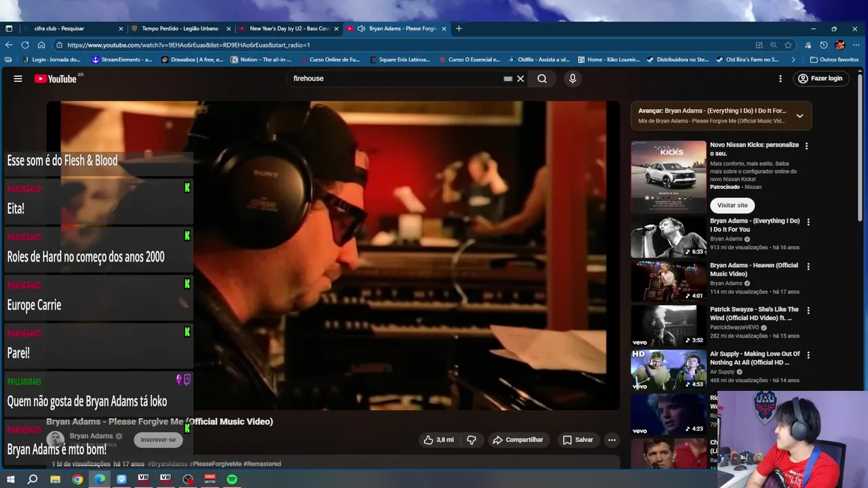Dislike the video with thumbs down
The height and width of the screenshot is (488, 868).
471,440
